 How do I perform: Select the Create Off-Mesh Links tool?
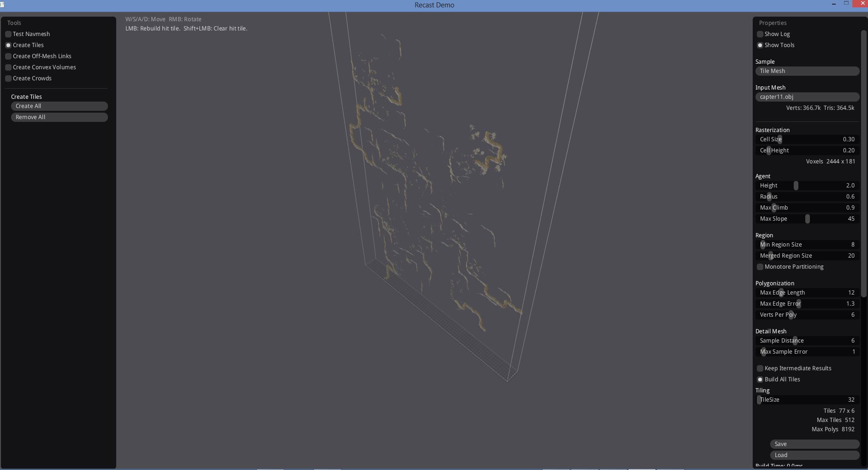pyautogui.click(x=8, y=56)
